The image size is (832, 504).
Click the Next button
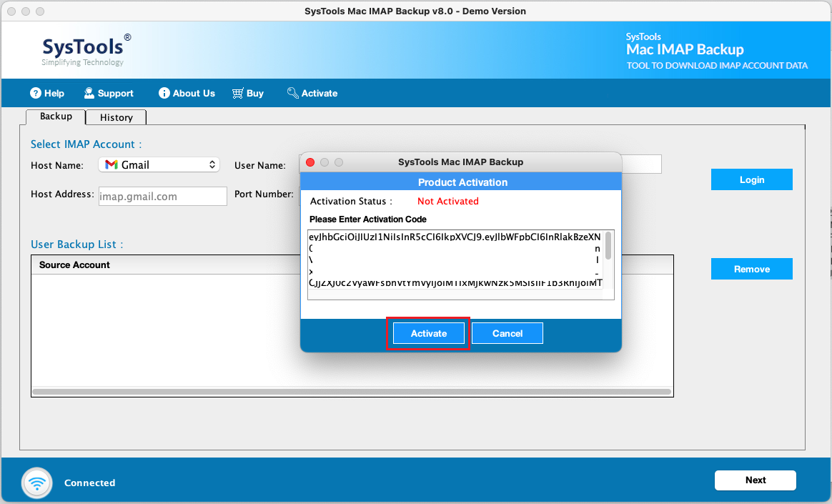point(756,480)
